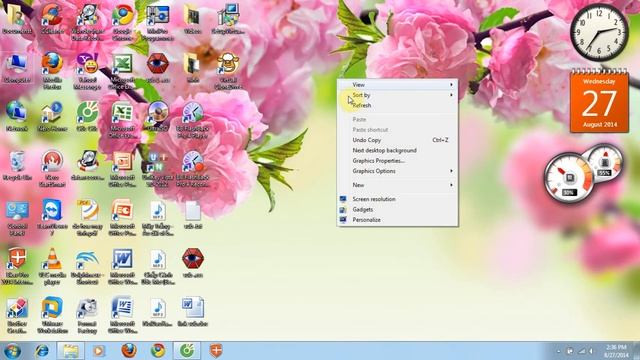Select Next desktop background
Viewport: 640px width, 360px height.
click(397, 150)
